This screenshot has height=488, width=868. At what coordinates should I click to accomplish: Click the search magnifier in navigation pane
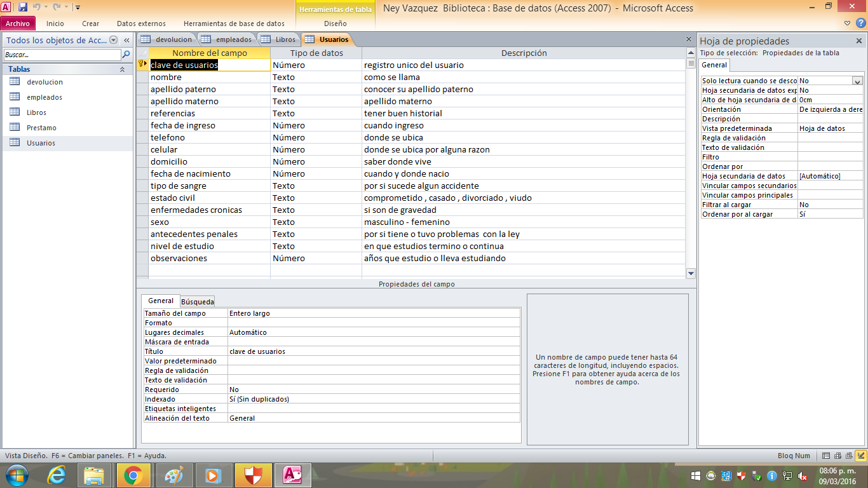(126, 55)
